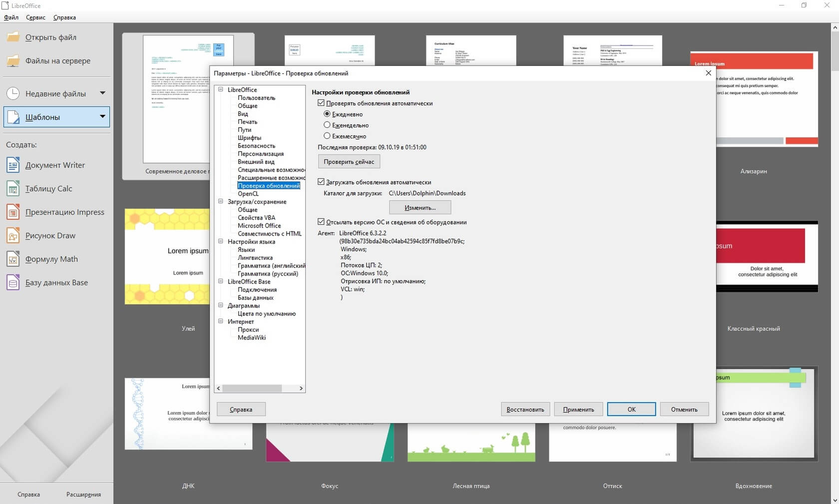Open the Сервис menu
The width and height of the screenshot is (839, 504).
(x=35, y=17)
